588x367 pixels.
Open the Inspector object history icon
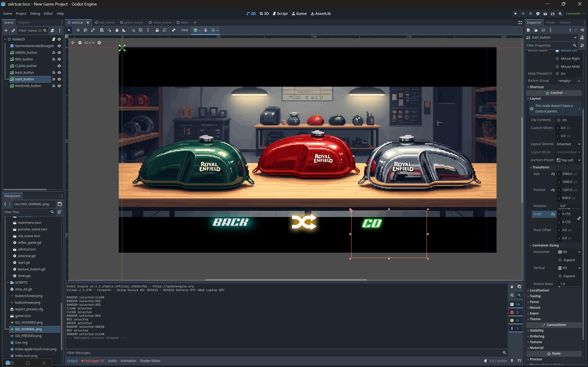(582, 30)
